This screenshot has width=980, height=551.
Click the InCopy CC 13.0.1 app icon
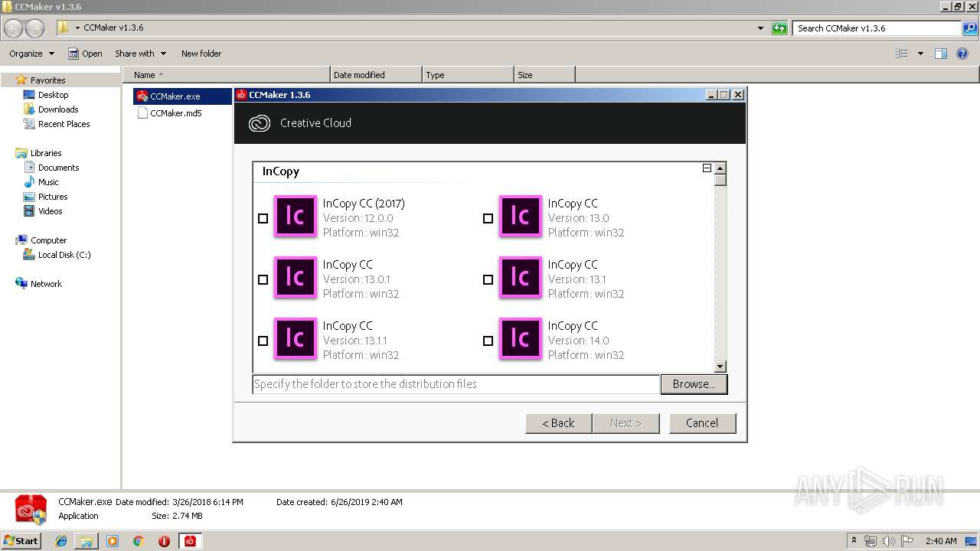coord(295,278)
